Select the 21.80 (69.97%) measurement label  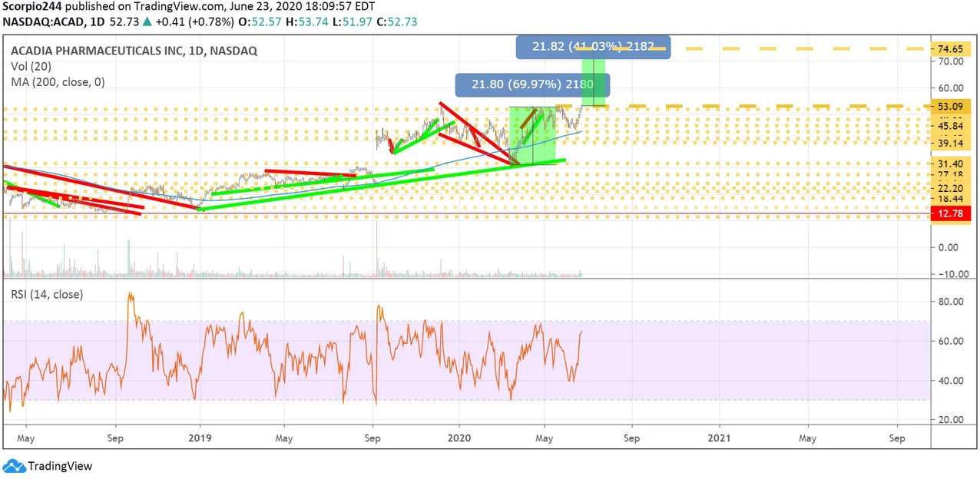[532, 84]
